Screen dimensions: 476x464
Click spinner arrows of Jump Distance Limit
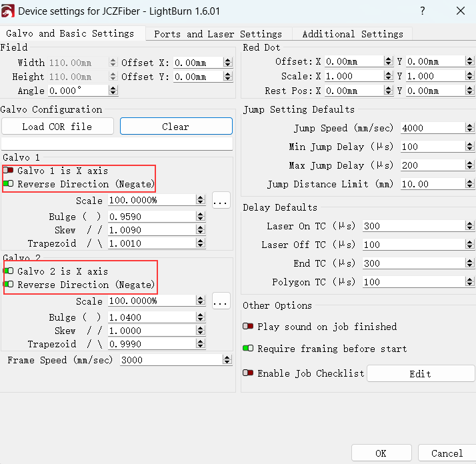469,184
